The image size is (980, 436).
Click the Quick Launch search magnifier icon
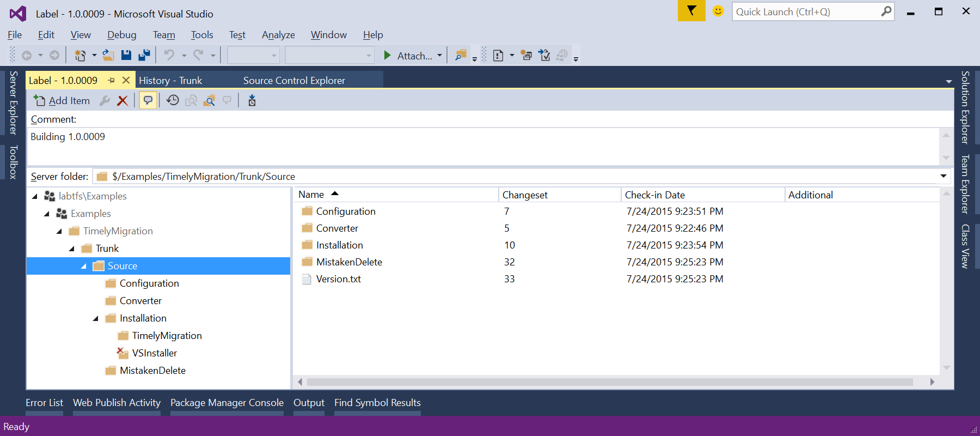coord(886,11)
